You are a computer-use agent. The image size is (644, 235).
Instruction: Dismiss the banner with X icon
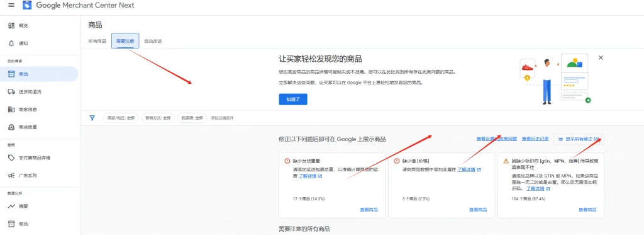coord(601,57)
